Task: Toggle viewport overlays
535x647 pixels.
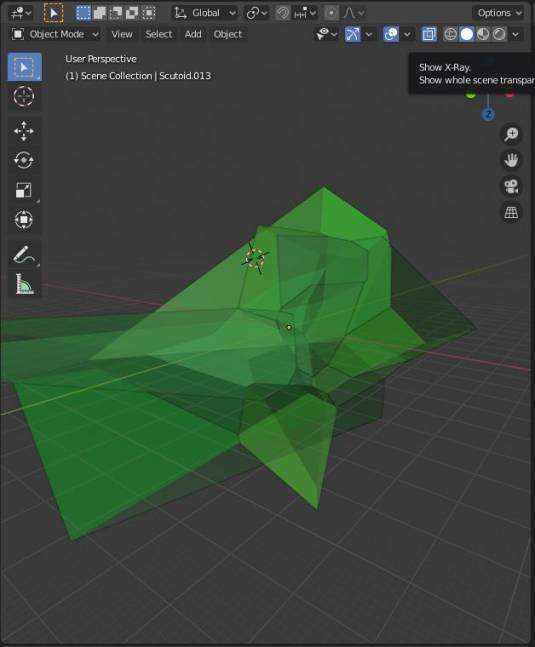Action: 391,34
